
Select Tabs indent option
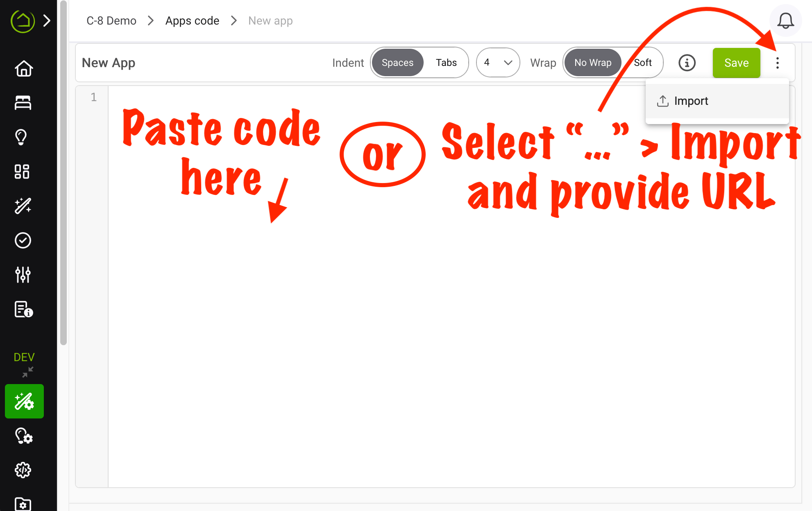pos(446,63)
